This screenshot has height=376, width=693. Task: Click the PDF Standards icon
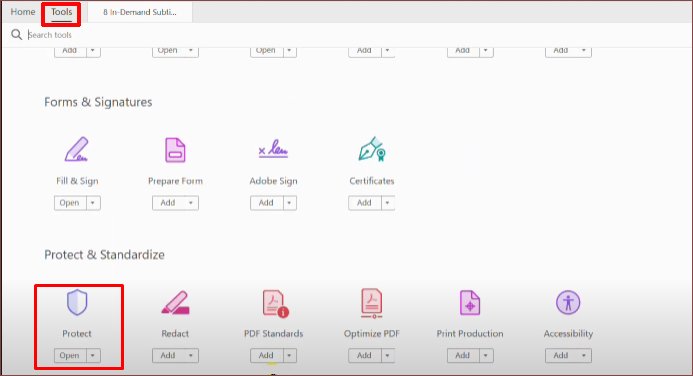(275, 304)
